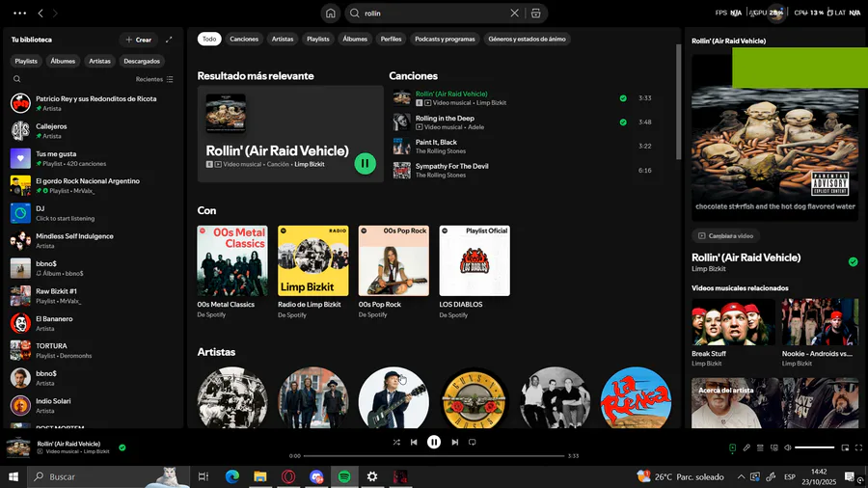Toggle saved check on Rollin' song row
This screenshot has width=868, height=488.
[623, 98]
